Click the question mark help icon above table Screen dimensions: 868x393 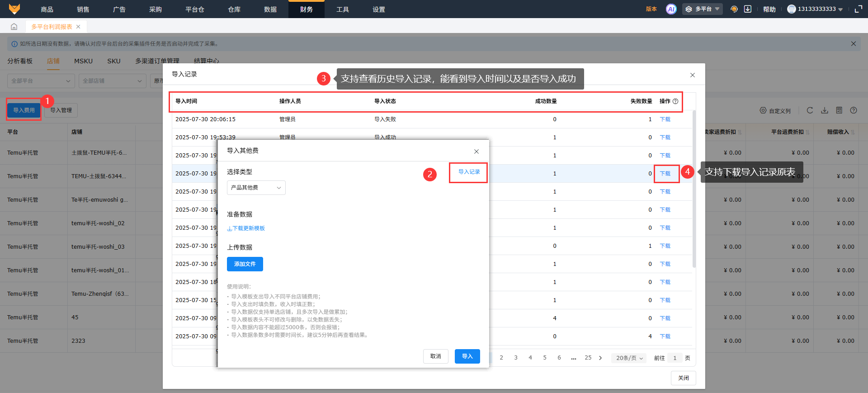[x=854, y=110]
